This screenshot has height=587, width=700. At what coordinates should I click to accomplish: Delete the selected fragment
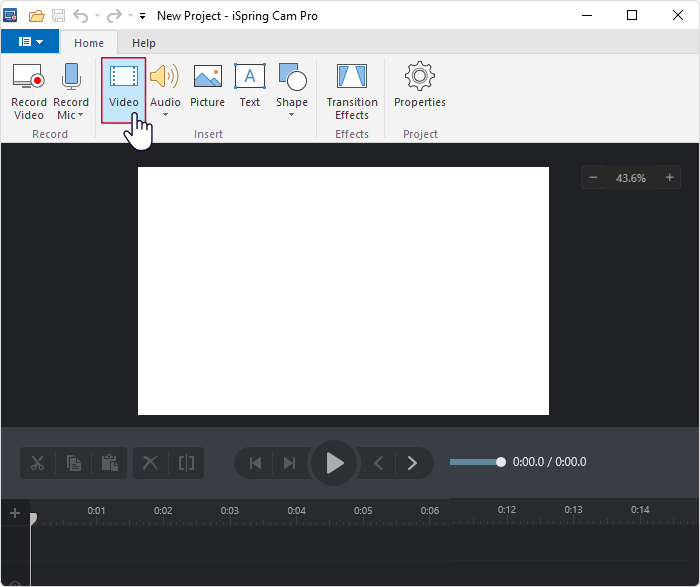click(x=150, y=463)
